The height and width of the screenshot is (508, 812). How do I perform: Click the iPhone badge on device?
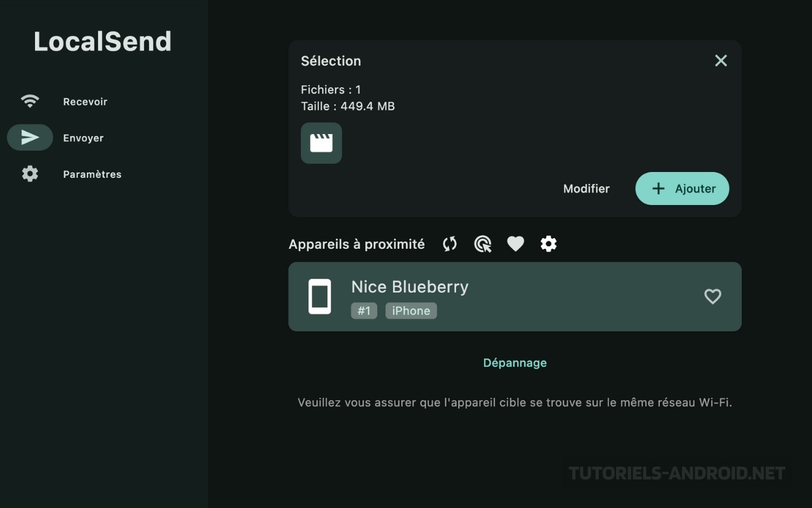click(411, 311)
